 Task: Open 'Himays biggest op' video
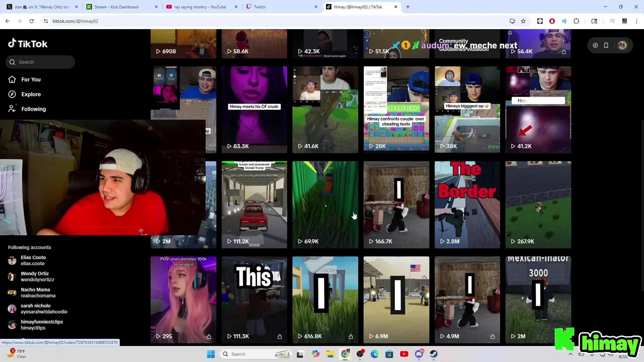point(467,110)
